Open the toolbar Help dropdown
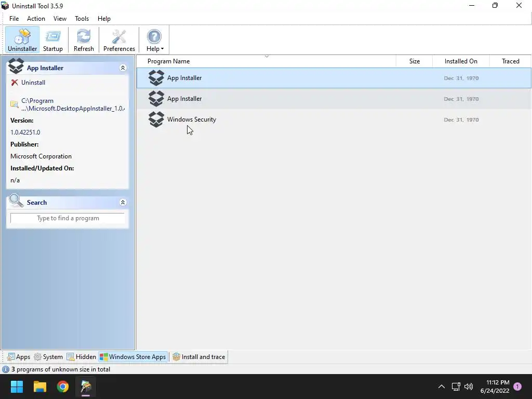Screen dimensions: 532x399 [x=155, y=40]
